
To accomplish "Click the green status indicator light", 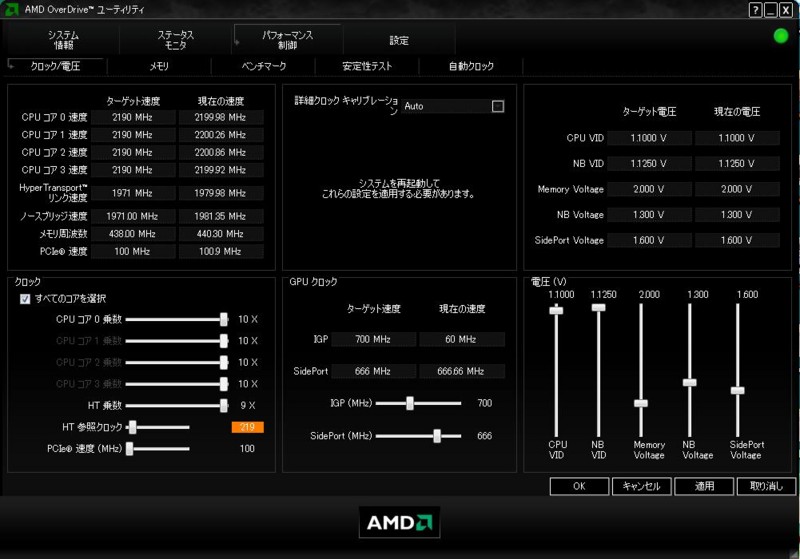I will point(781,36).
